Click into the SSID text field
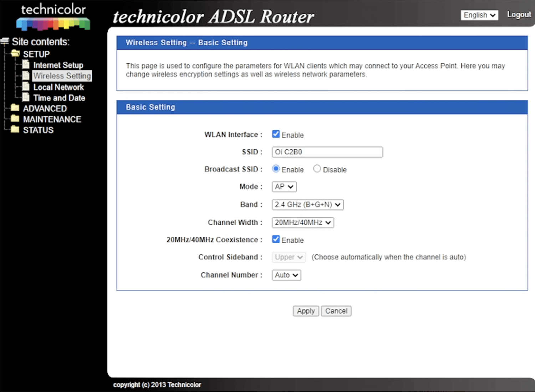The width and height of the screenshot is (535, 392). click(327, 152)
